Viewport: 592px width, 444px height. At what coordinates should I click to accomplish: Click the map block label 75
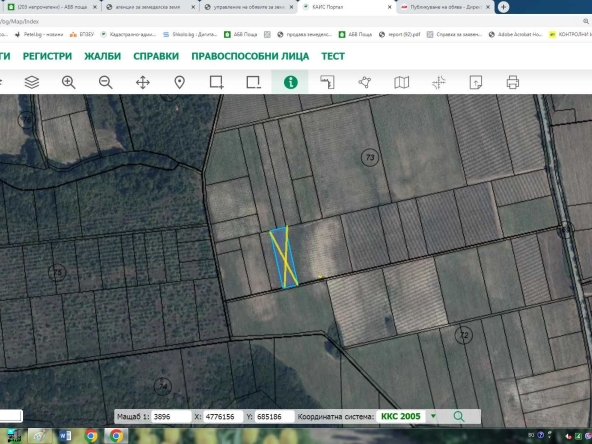click(57, 272)
